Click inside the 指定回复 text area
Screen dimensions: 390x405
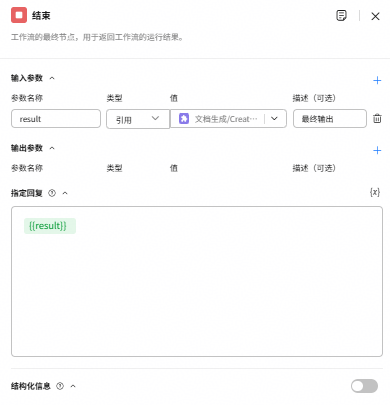point(197,282)
